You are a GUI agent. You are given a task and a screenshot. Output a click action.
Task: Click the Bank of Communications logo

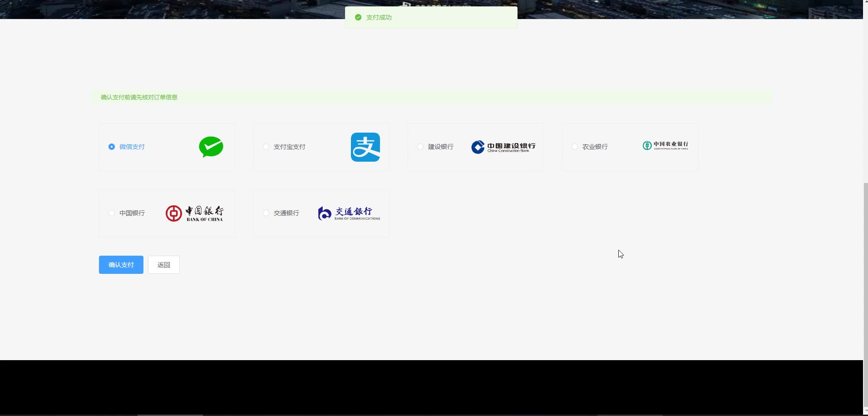[349, 213]
